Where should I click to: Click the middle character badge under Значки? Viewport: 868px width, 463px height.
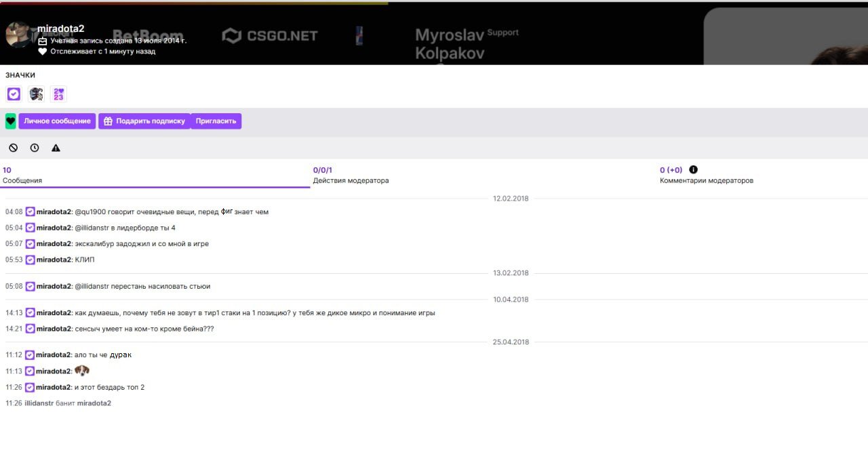pos(36,94)
